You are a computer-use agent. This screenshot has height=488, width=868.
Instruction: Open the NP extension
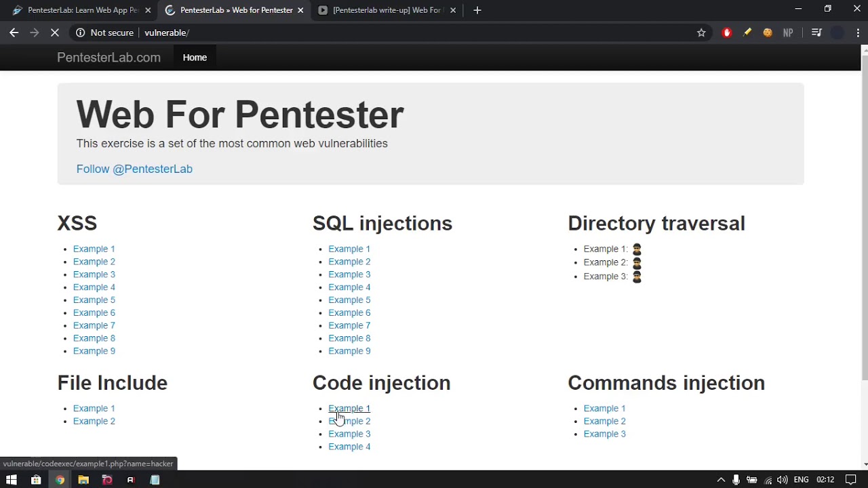click(x=788, y=33)
